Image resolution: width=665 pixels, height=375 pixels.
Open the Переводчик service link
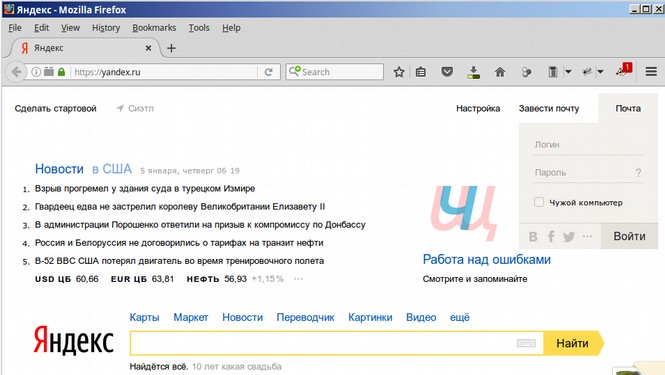(x=305, y=317)
